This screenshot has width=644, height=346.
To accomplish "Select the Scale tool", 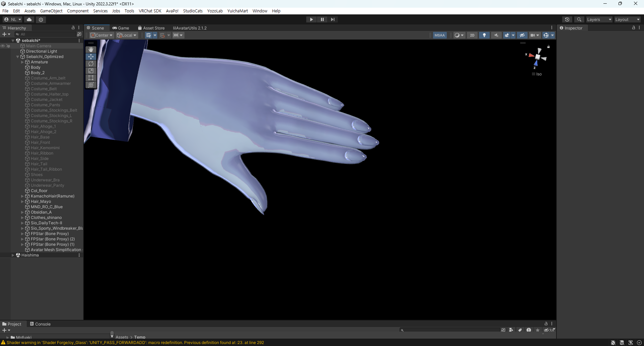I will pos(91,71).
